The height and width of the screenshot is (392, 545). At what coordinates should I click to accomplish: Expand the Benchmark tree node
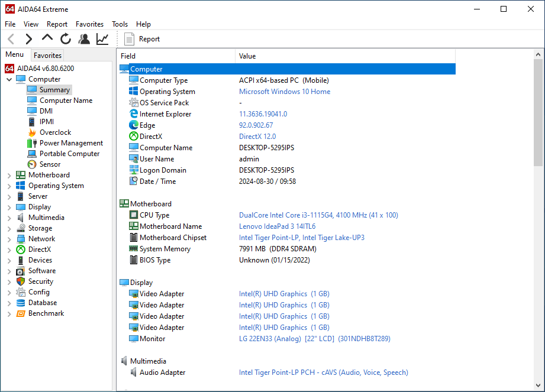click(x=9, y=314)
